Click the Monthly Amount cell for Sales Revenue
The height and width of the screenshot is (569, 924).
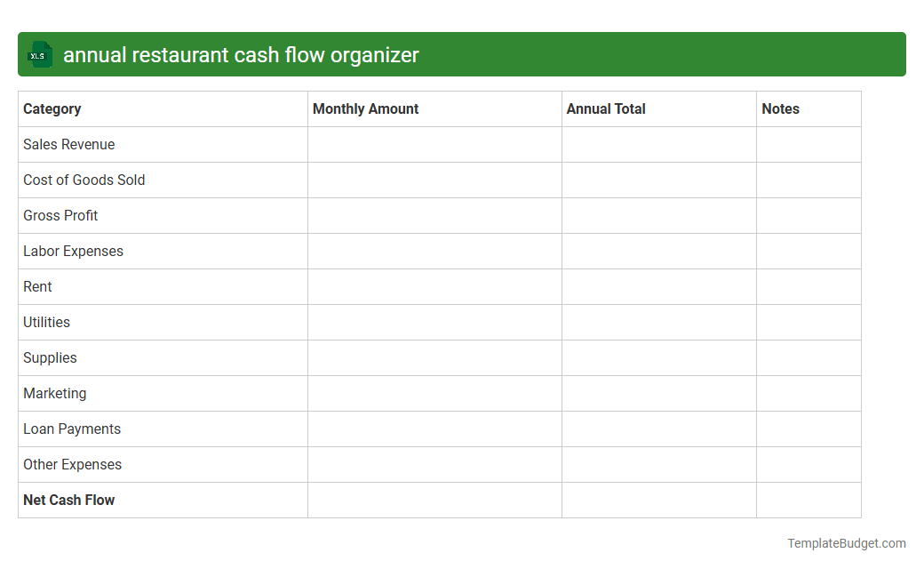coord(434,144)
